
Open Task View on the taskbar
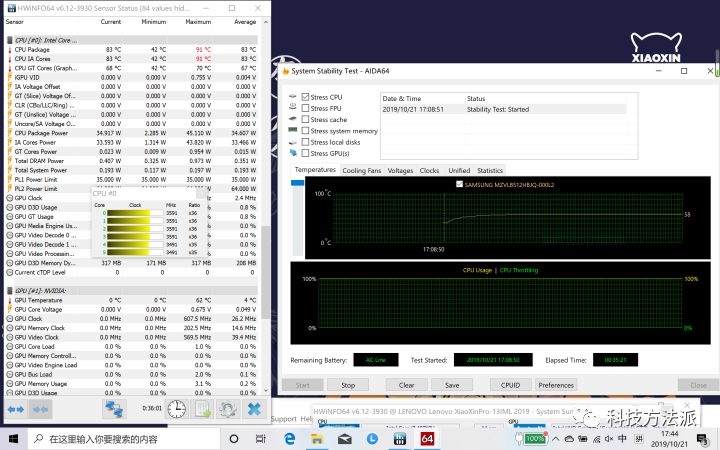(x=260, y=439)
